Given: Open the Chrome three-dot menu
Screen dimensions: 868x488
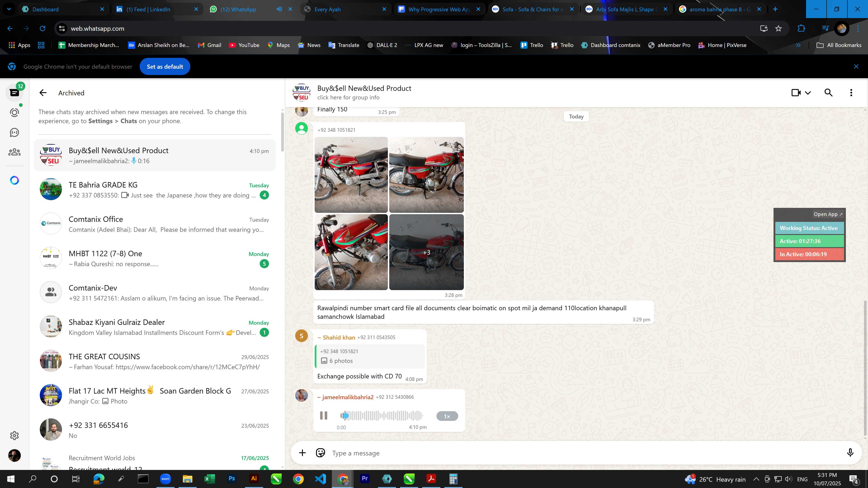Looking at the screenshot, I should point(858,29).
